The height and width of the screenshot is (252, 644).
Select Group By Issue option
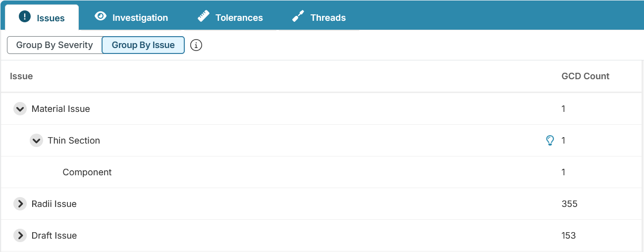point(143,45)
